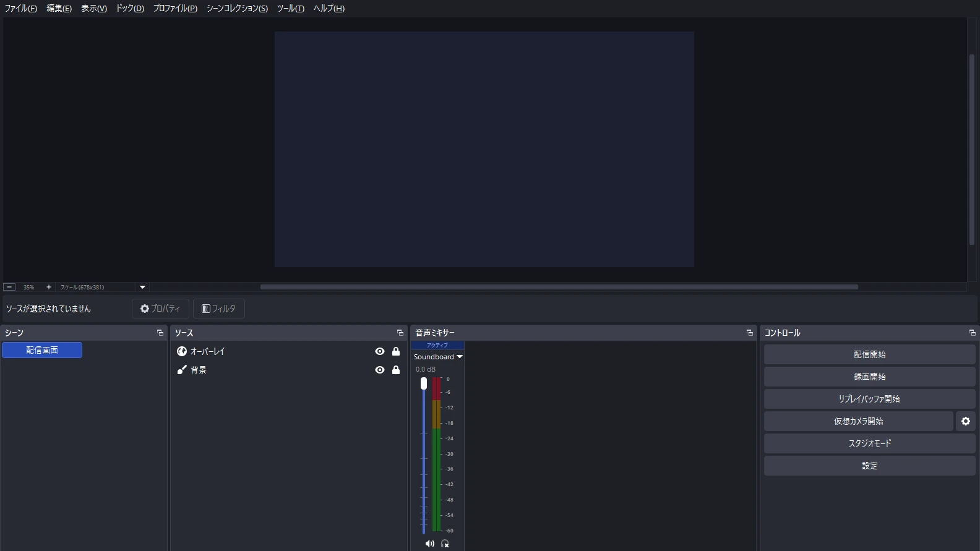Click the リプレイバッファ開始 button
Screen dimensions: 980x551
(x=869, y=399)
